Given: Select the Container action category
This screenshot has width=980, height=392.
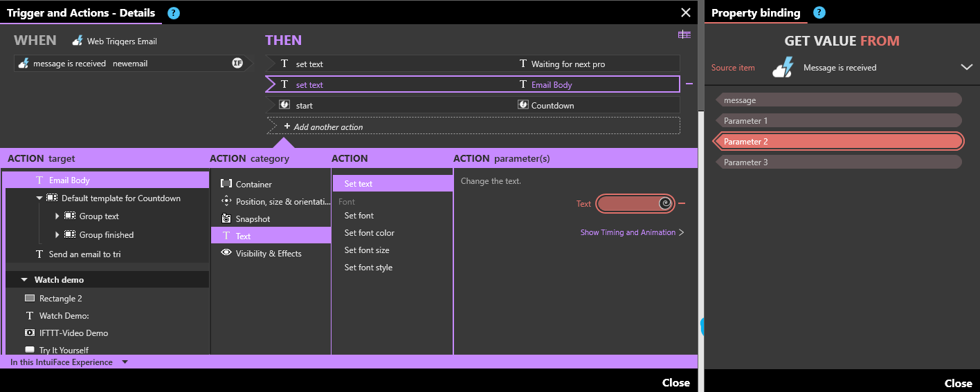Looking at the screenshot, I should (271, 184).
